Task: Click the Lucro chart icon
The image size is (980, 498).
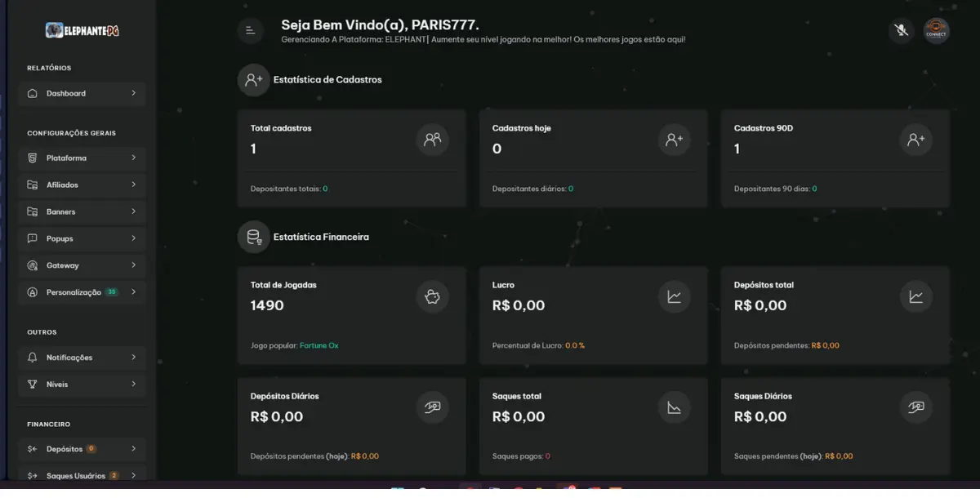Action: 674,297
